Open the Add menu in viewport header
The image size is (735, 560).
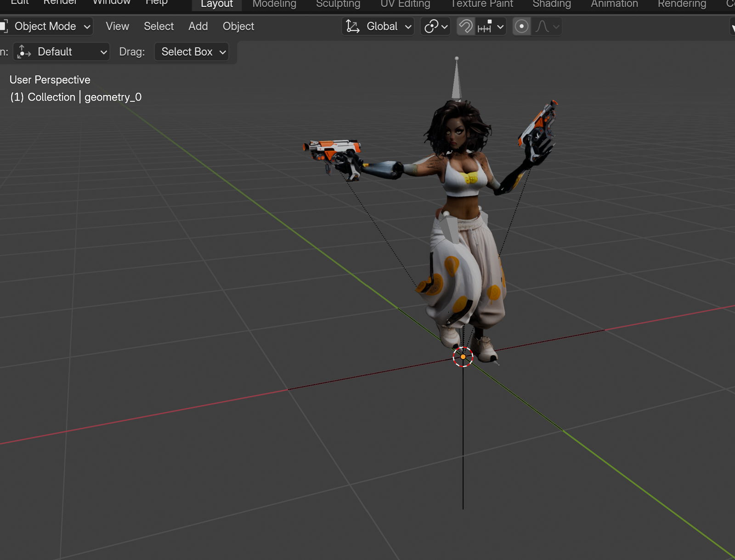[198, 27]
